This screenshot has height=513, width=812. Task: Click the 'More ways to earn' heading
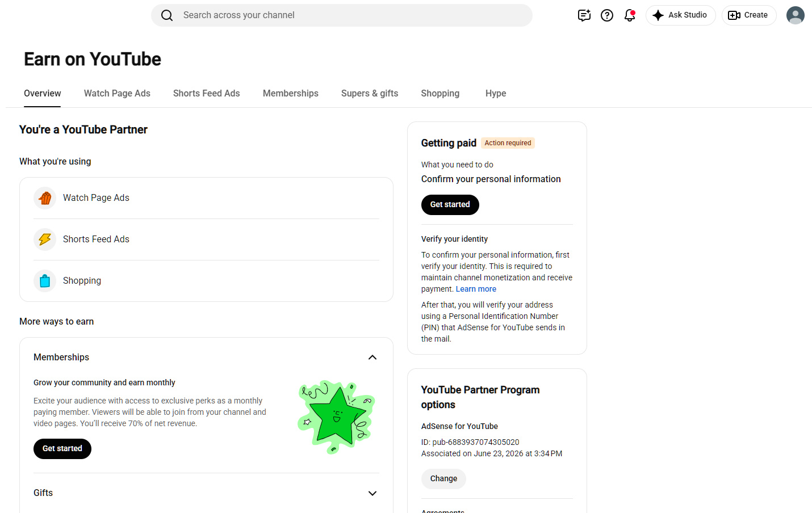click(x=57, y=322)
